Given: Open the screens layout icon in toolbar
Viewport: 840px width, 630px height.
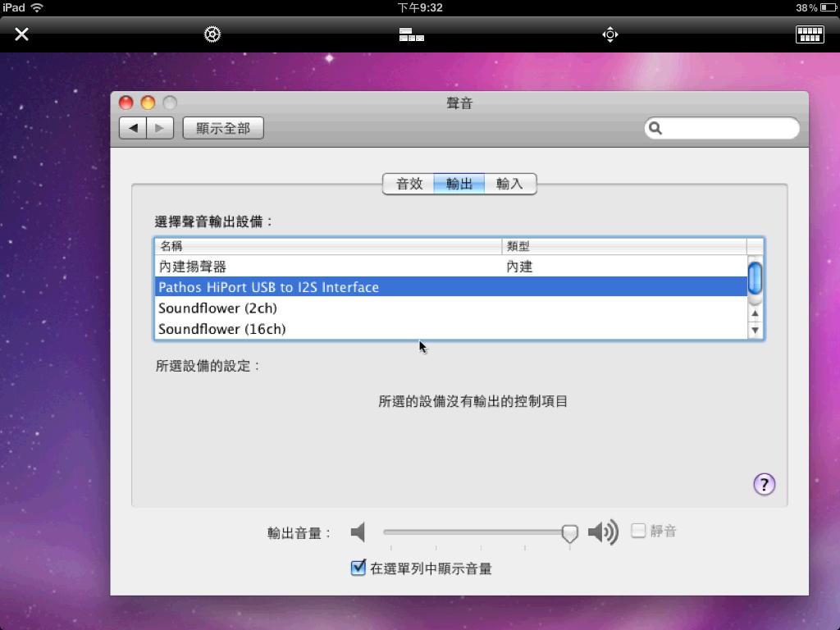Looking at the screenshot, I should [x=412, y=34].
